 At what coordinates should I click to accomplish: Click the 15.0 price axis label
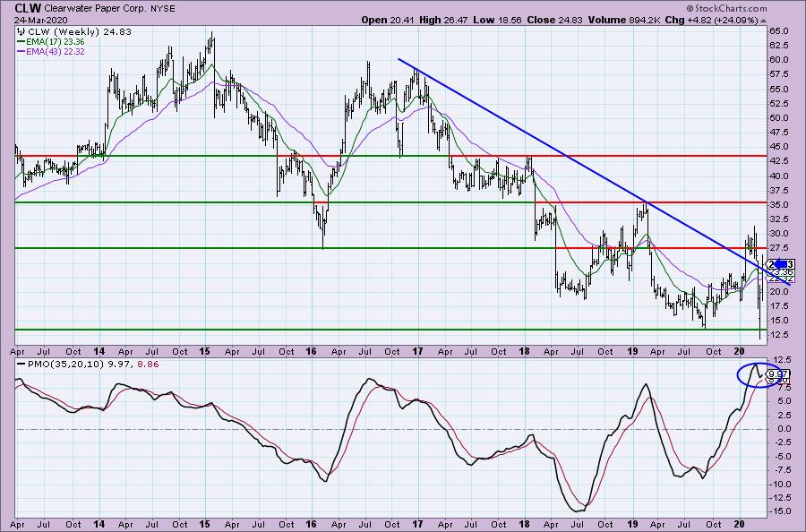point(779,321)
